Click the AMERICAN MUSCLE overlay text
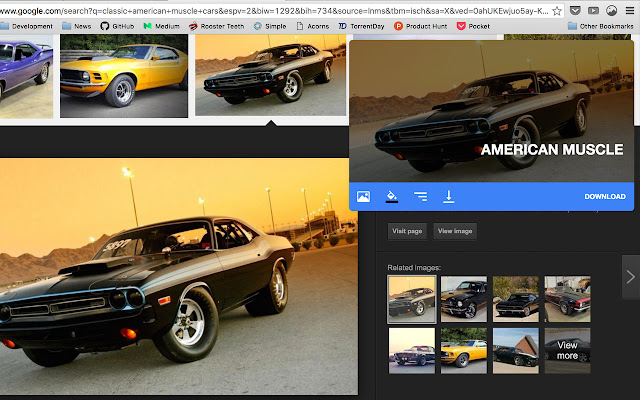The width and height of the screenshot is (640, 400). (552, 149)
